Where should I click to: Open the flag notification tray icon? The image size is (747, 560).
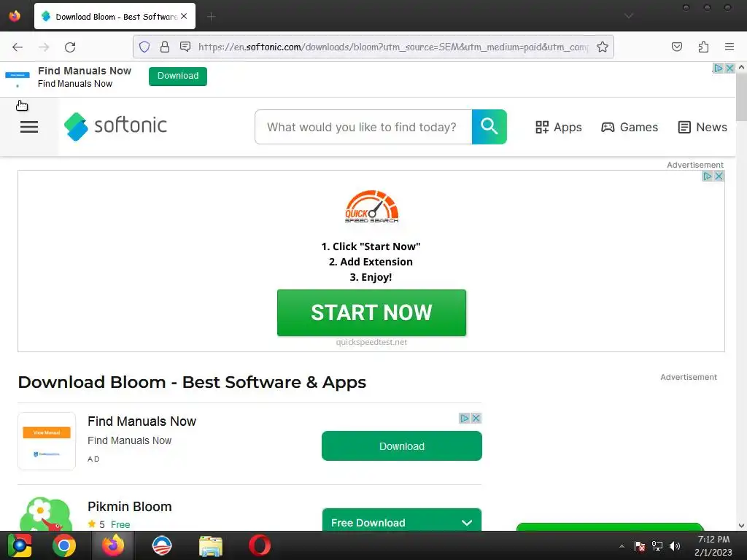tap(639, 546)
